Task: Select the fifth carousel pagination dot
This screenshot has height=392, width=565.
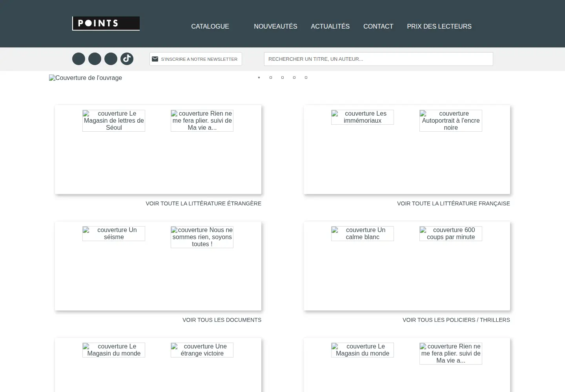Action: click(x=306, y=78)
